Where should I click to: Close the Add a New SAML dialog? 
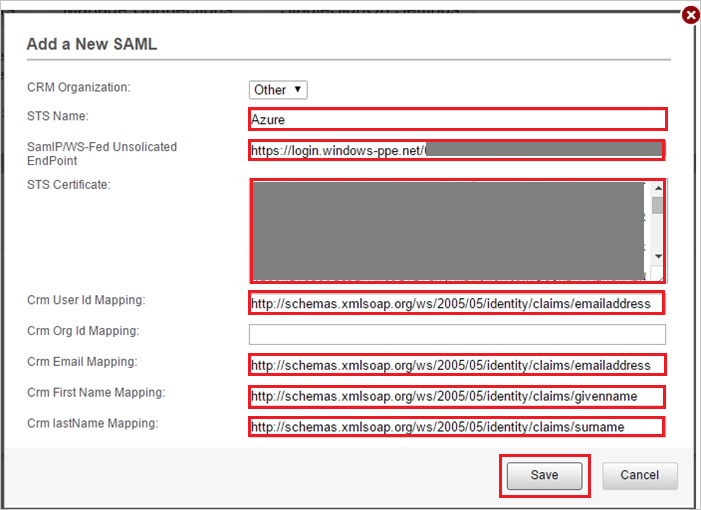(x=691, y=15)
